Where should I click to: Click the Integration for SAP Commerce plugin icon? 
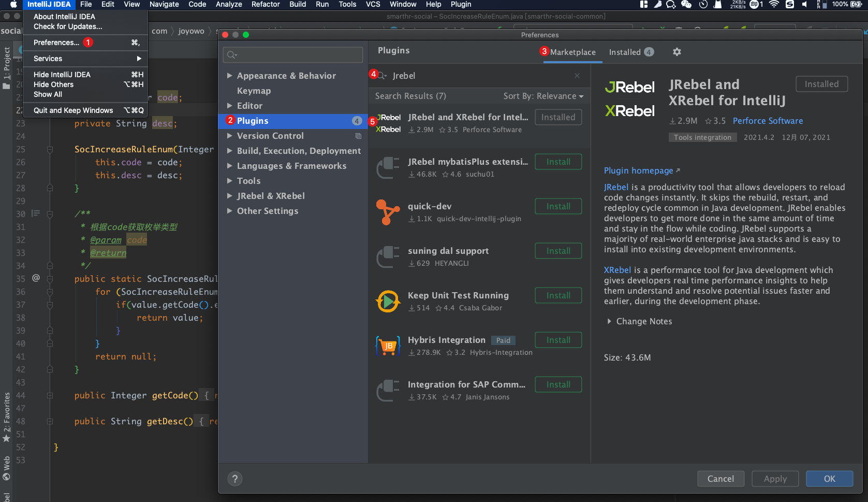point(388,391)
